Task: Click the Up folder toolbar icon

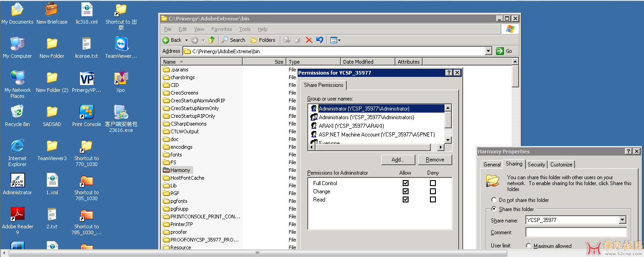Action: point(211,40)
